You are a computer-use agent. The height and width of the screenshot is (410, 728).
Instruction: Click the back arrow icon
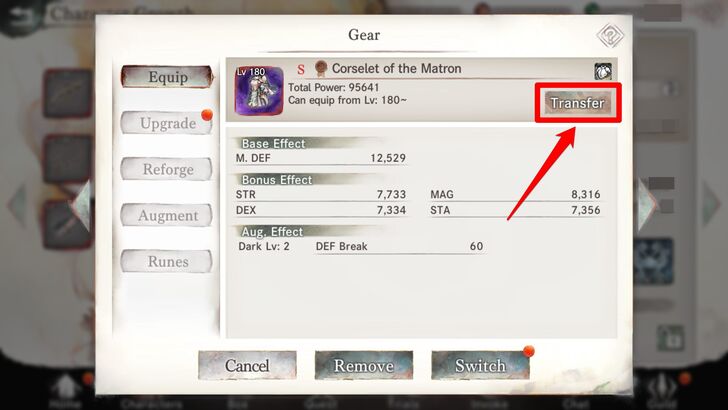[21, 17]
